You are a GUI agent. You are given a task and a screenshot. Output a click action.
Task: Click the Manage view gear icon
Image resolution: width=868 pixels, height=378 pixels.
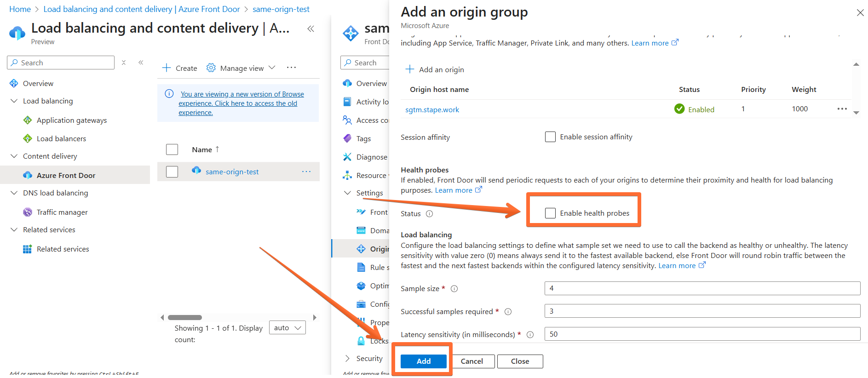click(x=211, y=68)
